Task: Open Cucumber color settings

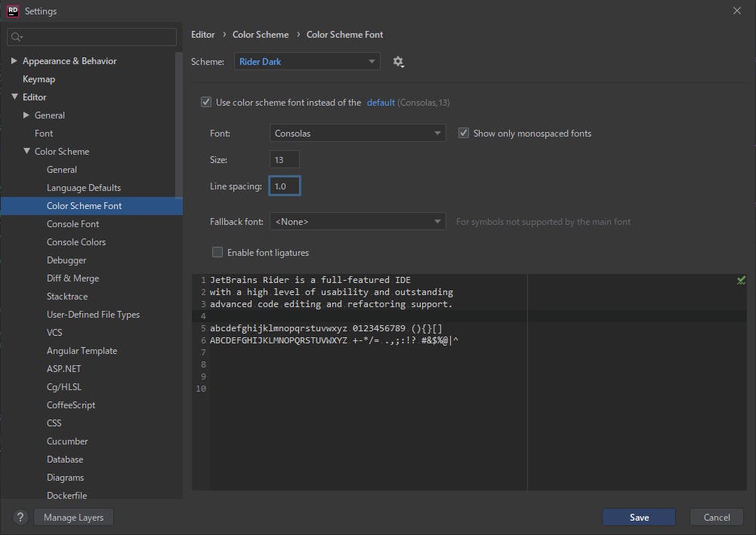Action: coord(67,441)
